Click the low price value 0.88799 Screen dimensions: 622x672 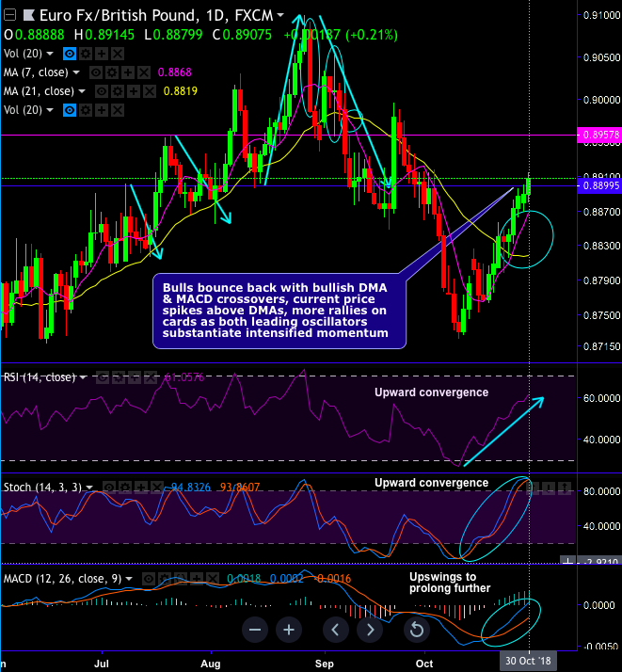[x=178, y=35]
